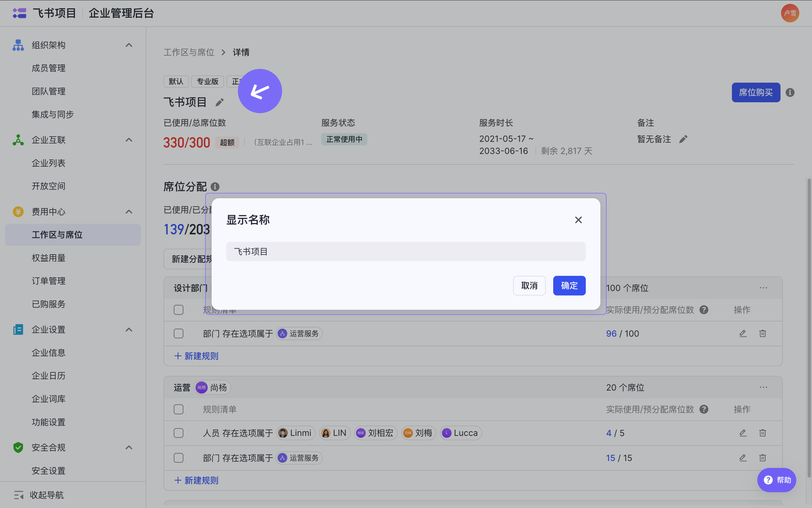
Task: Check the 96 / 100 rule row checkbox
Action: coord(179,334)
